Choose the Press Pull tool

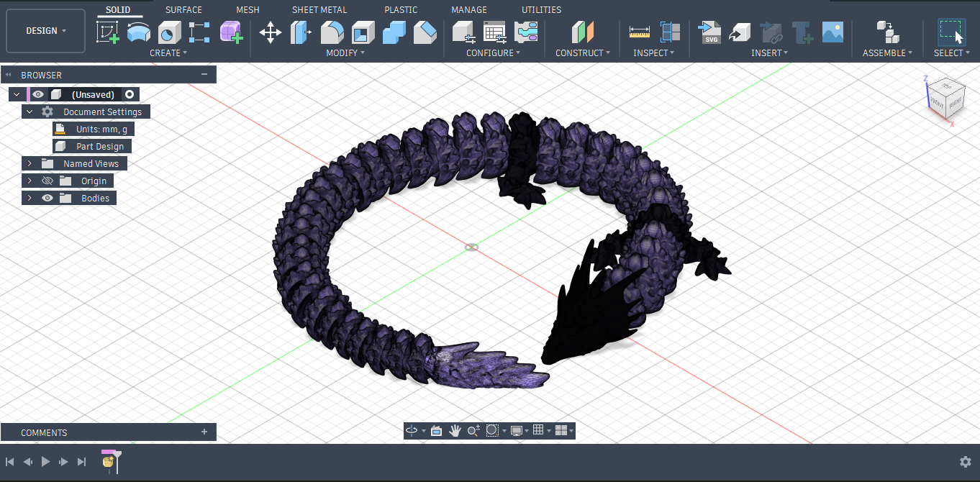coord(301,32)
